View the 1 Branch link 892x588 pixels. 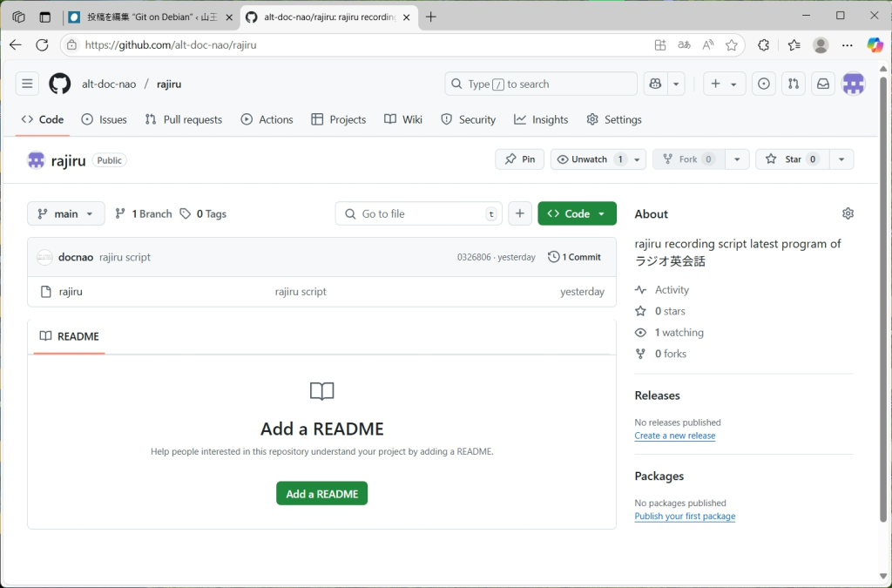[x=144, y=213]
